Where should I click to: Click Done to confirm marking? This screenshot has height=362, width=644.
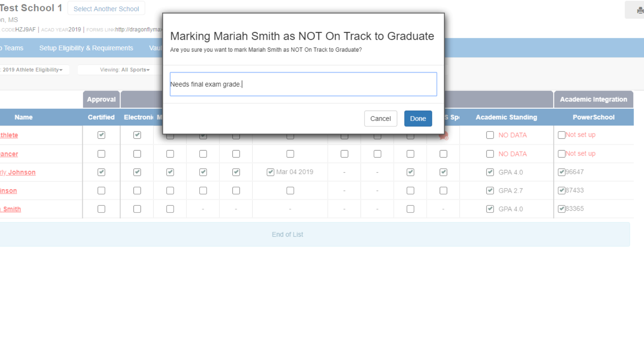(x=418, y=119)
